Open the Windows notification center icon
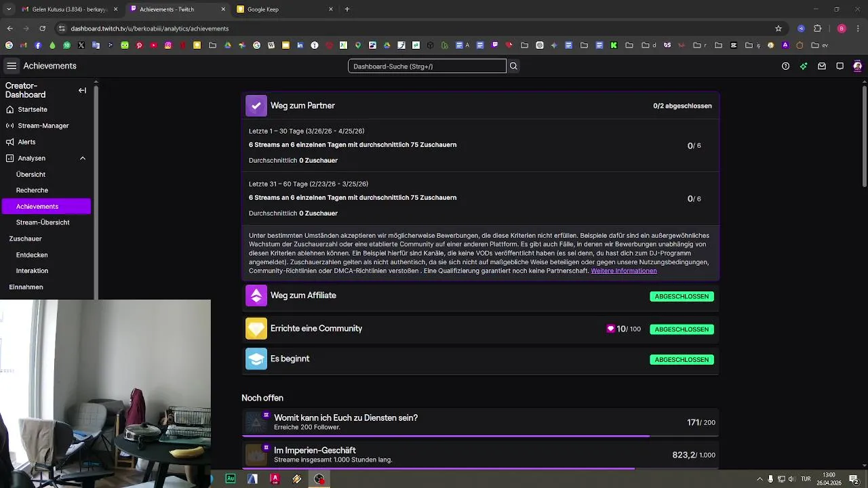The height and width of the screenshot is (488, 868). tap(854, 479)
